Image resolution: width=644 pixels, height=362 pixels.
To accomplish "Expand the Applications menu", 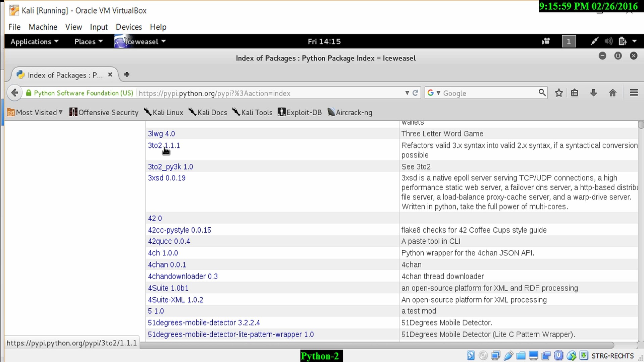I will pos(35,42).
